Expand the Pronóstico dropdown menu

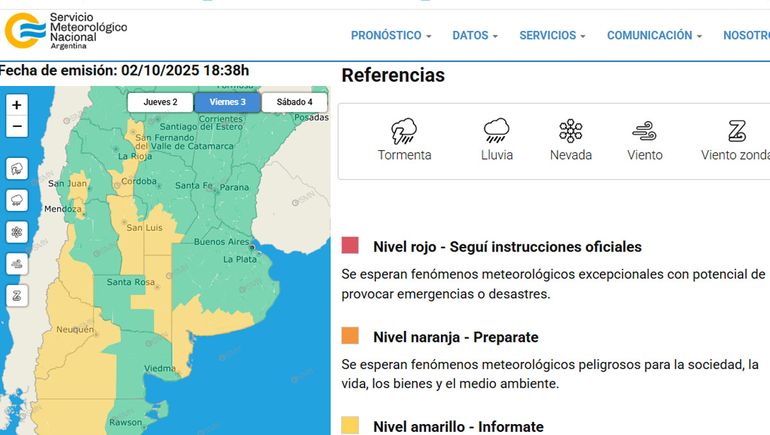(x=391, y=35)
